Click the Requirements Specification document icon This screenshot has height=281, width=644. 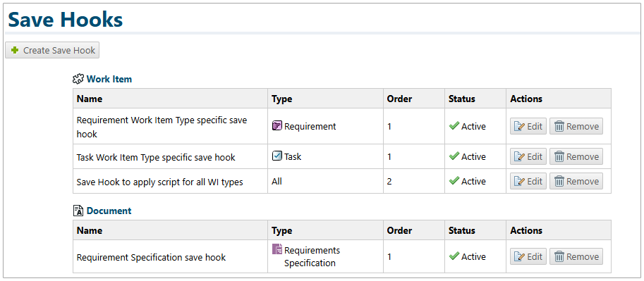coord(277,249)
